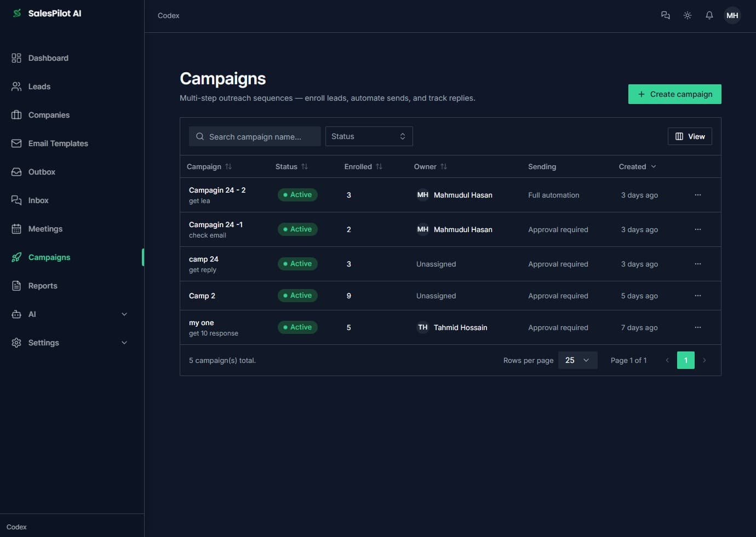Click the Settings gear icon
This screenshot has height=537, width=756.
tap(16, 343)
